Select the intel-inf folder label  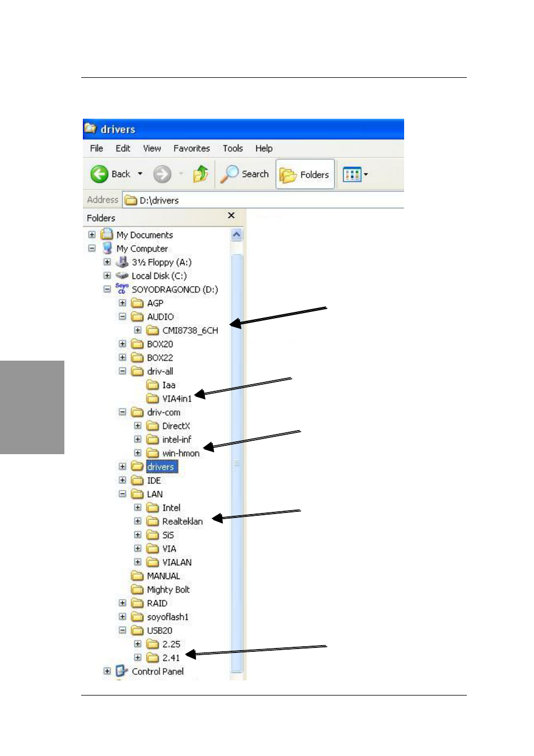coord(176,440)
